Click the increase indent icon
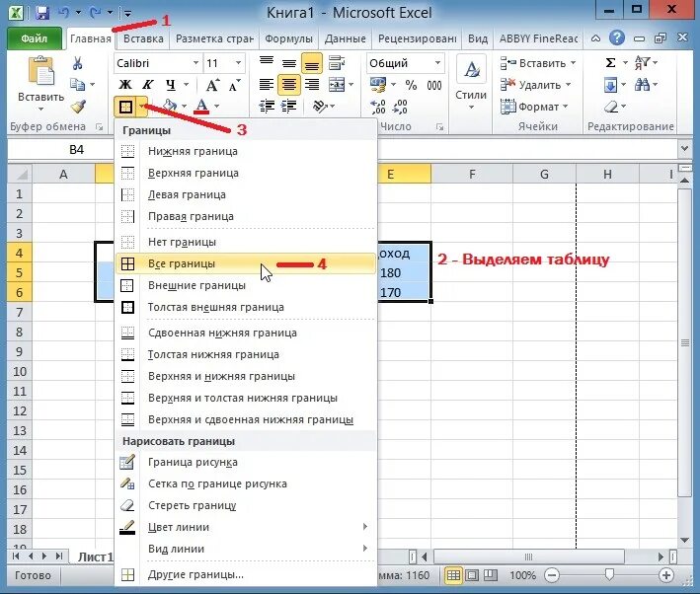This screenshot has height=594, width=700. pos(289,107)
